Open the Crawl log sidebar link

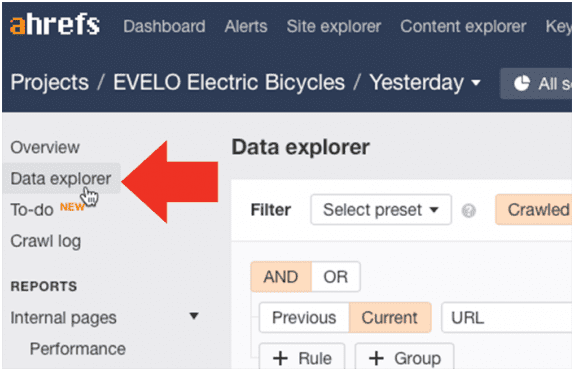[46, 241]
